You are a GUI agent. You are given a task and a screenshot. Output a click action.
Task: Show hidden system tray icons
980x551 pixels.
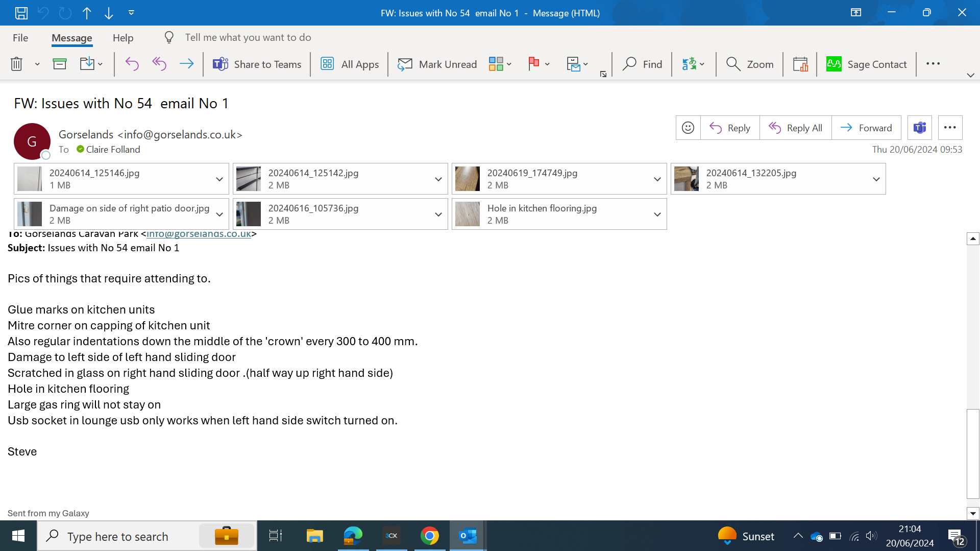798,536
